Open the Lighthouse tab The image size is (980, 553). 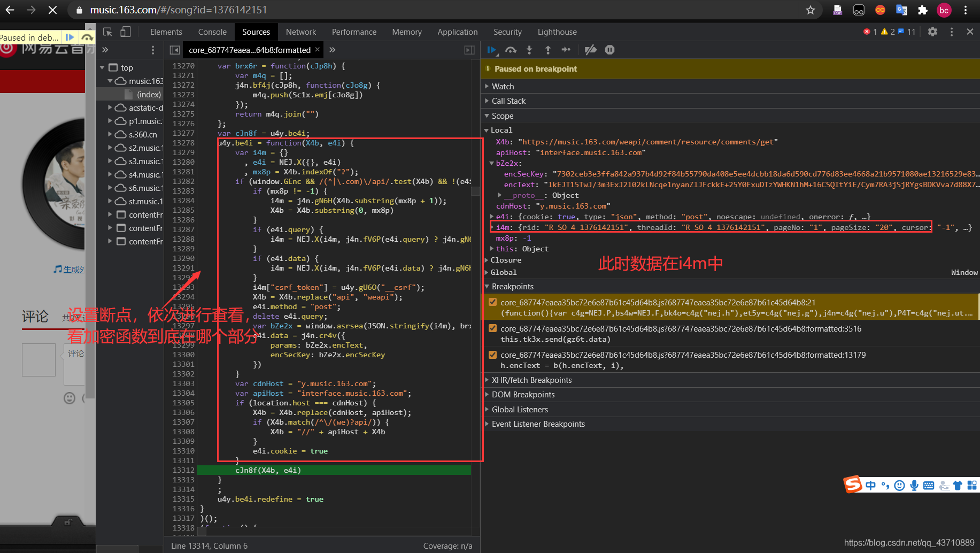[x=557, y=32]
